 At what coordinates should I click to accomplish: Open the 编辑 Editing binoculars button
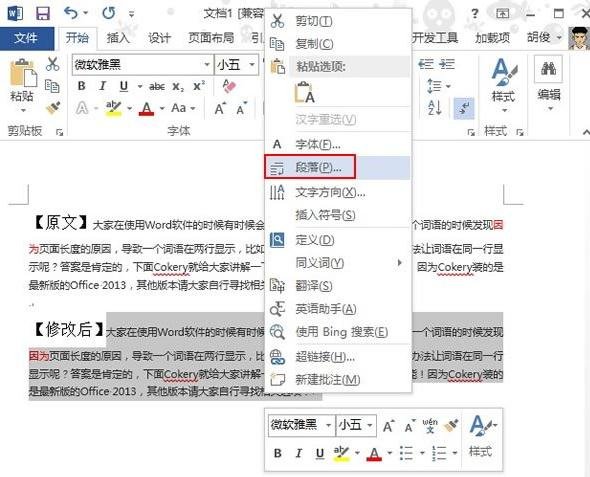point(549,84)
